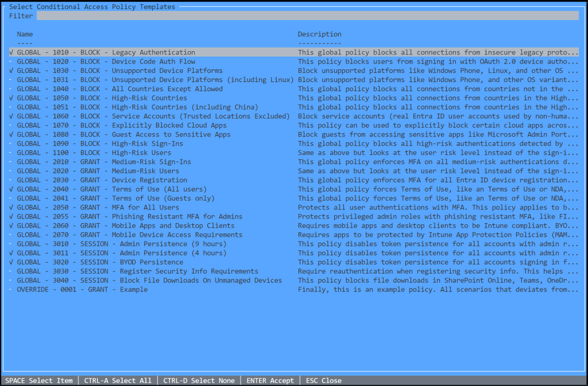Select Mobile Device Access Requirements policy
Image resolution: width=588 pixels, height=386 pixels.
tap(129, 235)
